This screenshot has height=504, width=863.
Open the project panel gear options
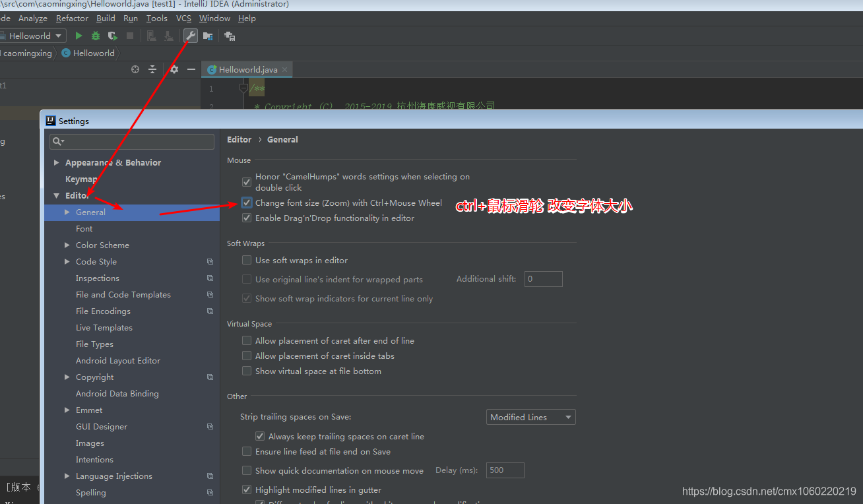coord(174,69)
